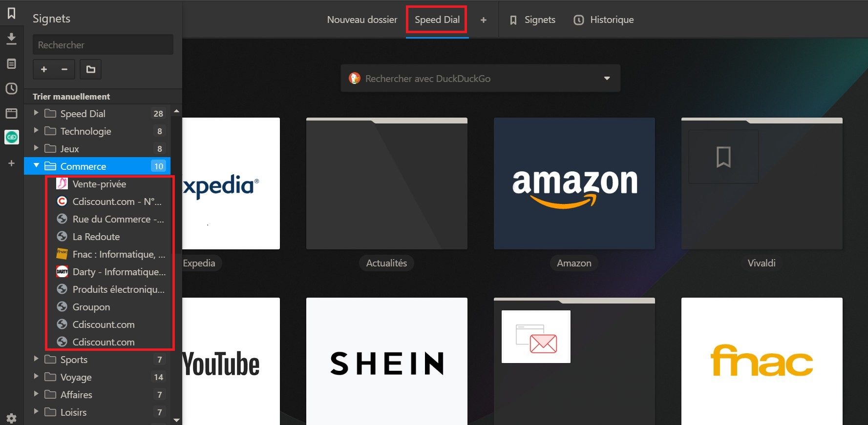Open the Amazon speed dial tile
The height and width of the screenshot is (425, 868).
(574, 183)
